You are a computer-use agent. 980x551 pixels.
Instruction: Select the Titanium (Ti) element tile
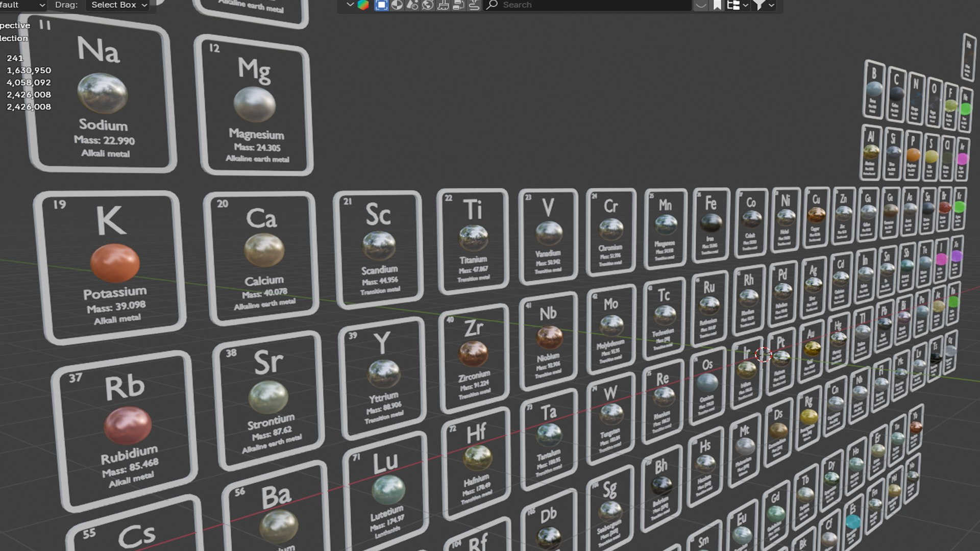coord(473,241)
